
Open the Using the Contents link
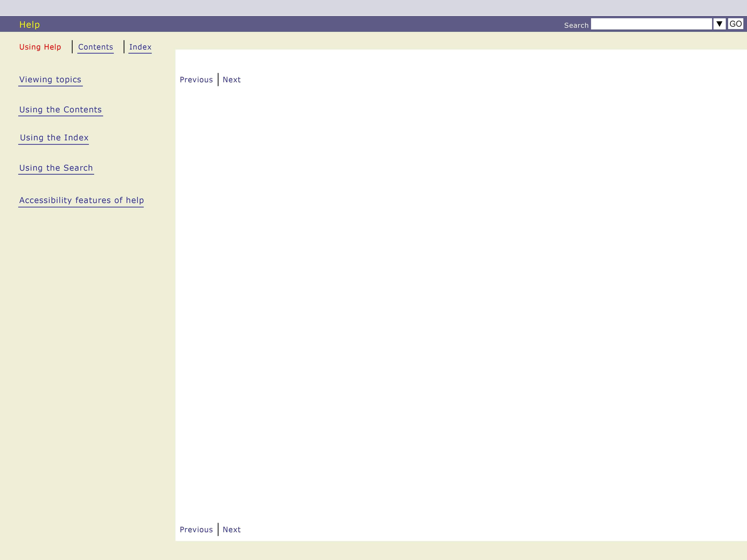coord(60,110)
